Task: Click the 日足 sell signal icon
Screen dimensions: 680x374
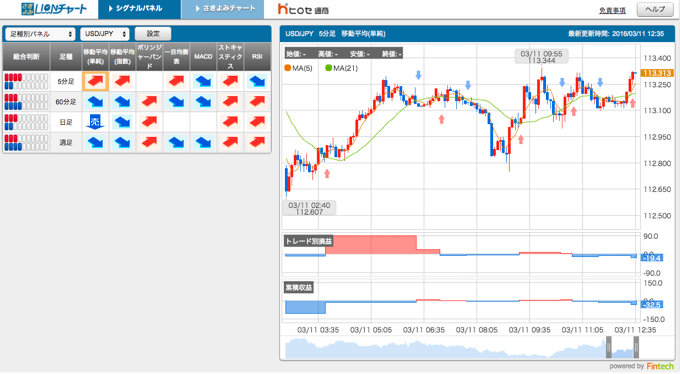Action: (x=95, y=122)
